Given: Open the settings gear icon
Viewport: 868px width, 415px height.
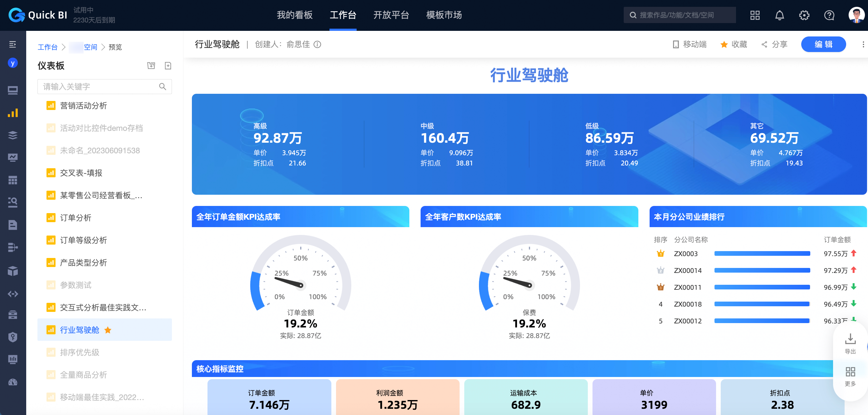Looking at the screenshot, I should [804, 15].
